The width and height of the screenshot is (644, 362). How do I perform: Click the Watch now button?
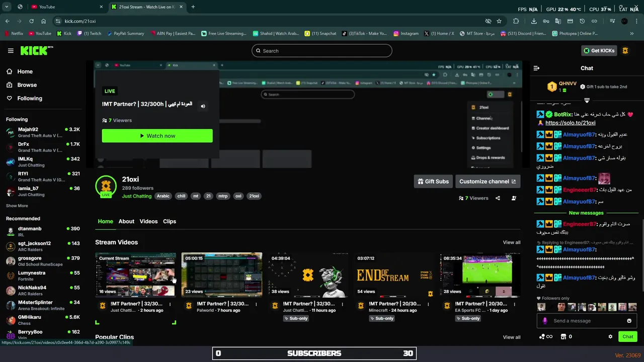[x=157, y=136]
